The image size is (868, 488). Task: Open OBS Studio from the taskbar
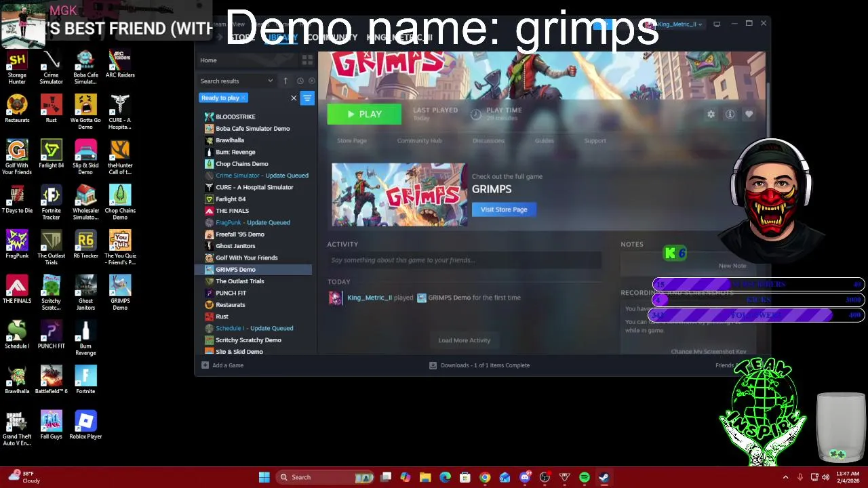point(545,477)
